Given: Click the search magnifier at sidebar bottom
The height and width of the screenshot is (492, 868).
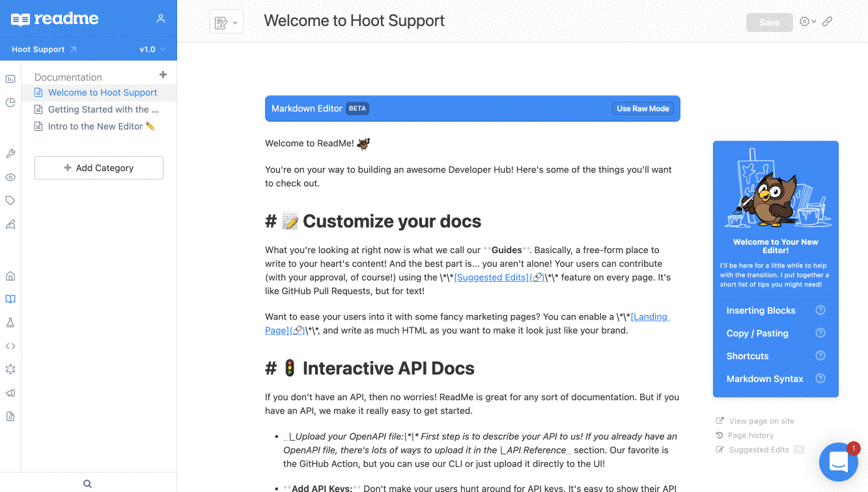Looking at the screenshot, I should point(88,484).
